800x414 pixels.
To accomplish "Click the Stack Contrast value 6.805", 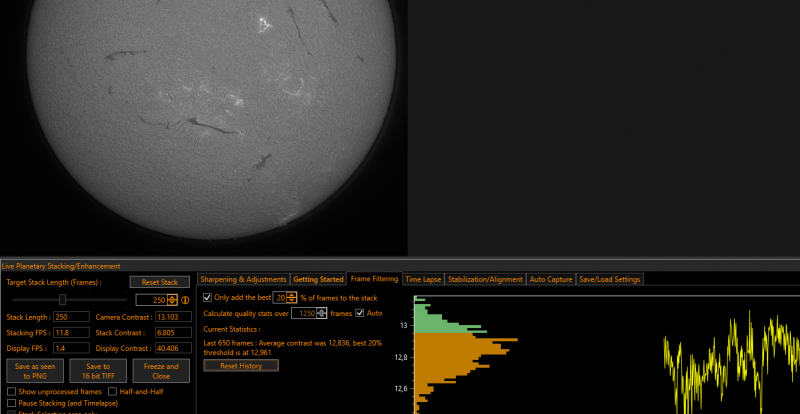I will [x=173, y=333].
